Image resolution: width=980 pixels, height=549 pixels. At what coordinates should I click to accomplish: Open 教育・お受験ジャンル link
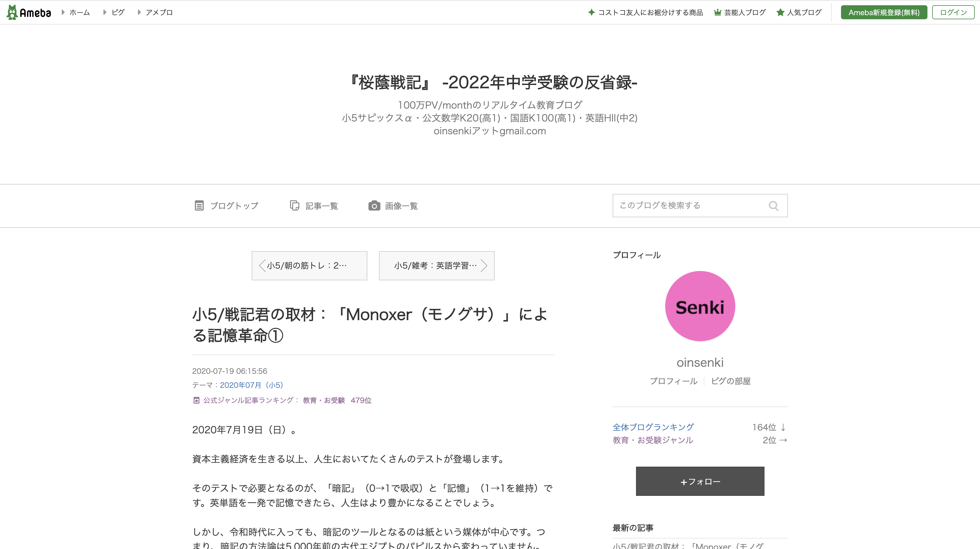653,440
